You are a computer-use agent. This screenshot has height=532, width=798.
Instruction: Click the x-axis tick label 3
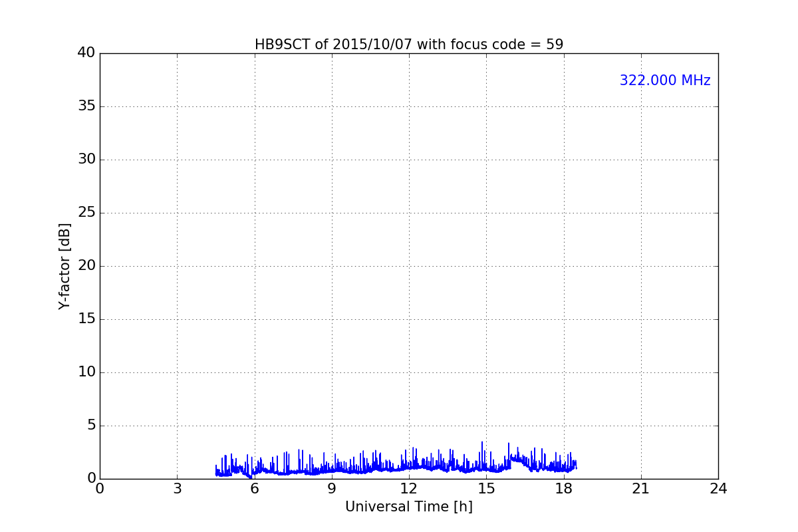click(177, 489)
